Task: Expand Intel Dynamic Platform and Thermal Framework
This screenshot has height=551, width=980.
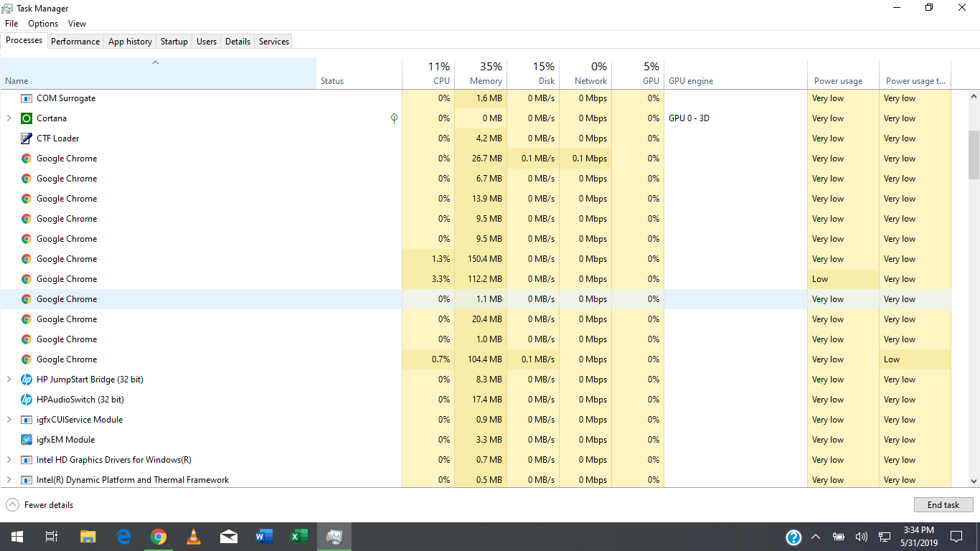Action: 9,480
